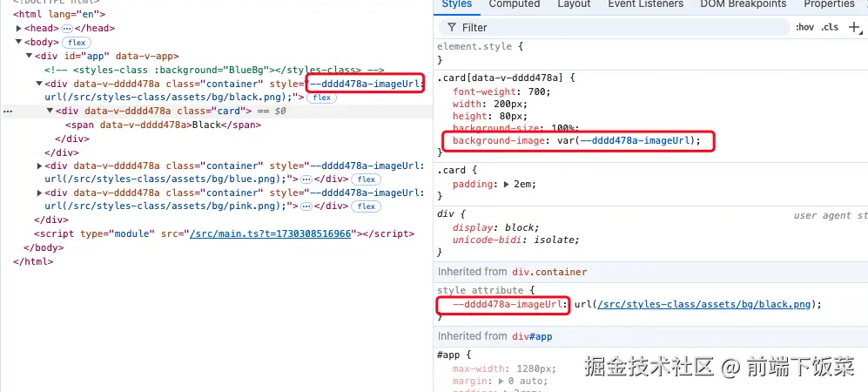Collapse the body element node

tap(18, 42)
